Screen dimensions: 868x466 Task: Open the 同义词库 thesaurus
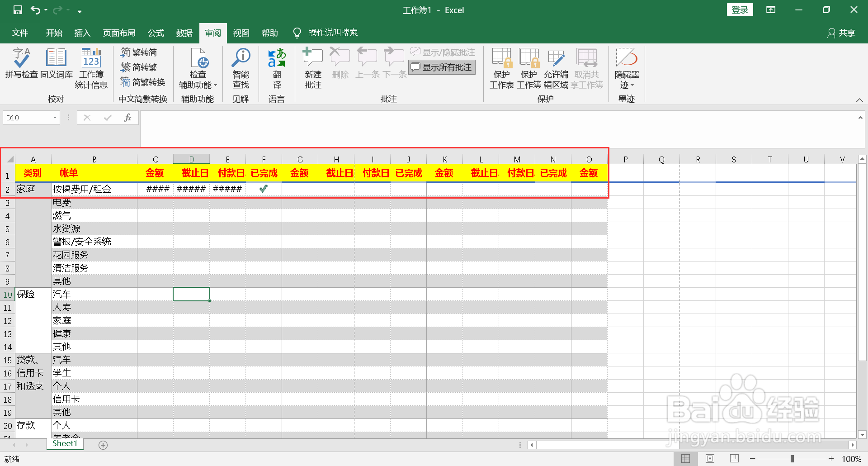click(56, 67)
